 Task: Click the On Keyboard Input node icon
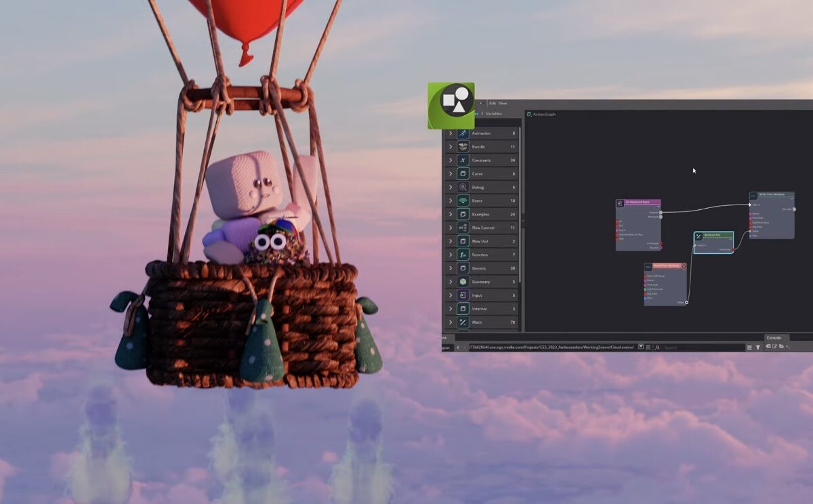coord(620,203)
